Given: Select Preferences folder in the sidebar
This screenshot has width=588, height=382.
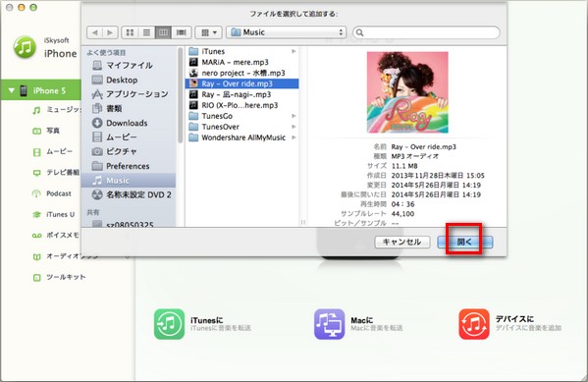Looking at the screenshot, I should coord(129,166).
